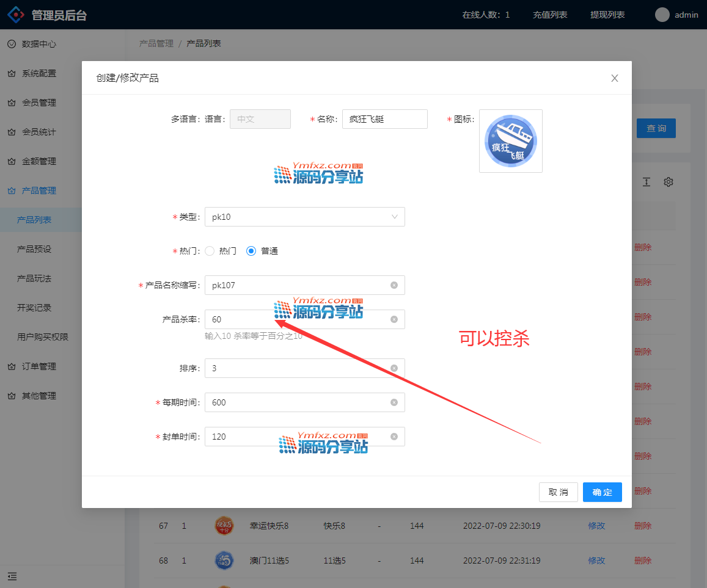Clear the 每期时间 field using its icon
This screenshot has width=707, height=588.
coord(394,402)
